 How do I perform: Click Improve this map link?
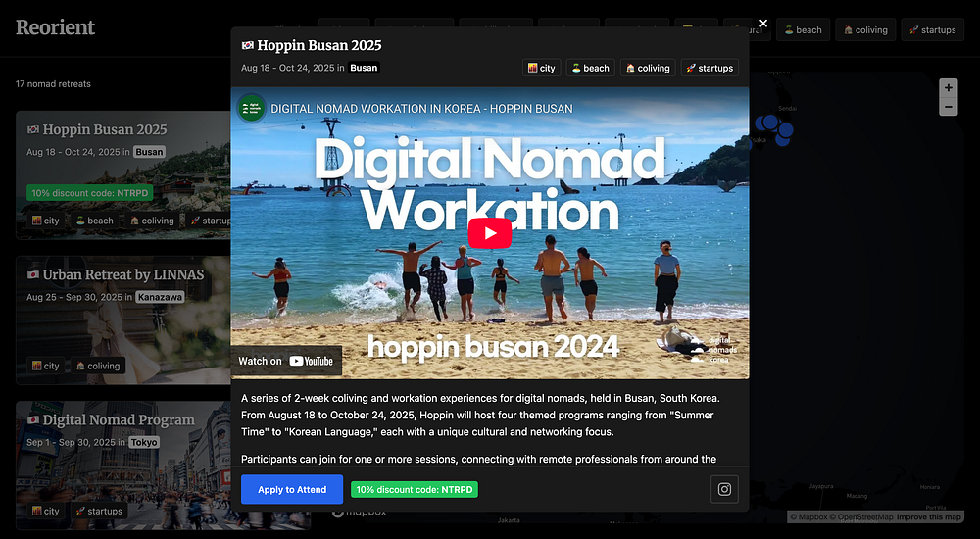pyautogui.click(x=929, y=517)
